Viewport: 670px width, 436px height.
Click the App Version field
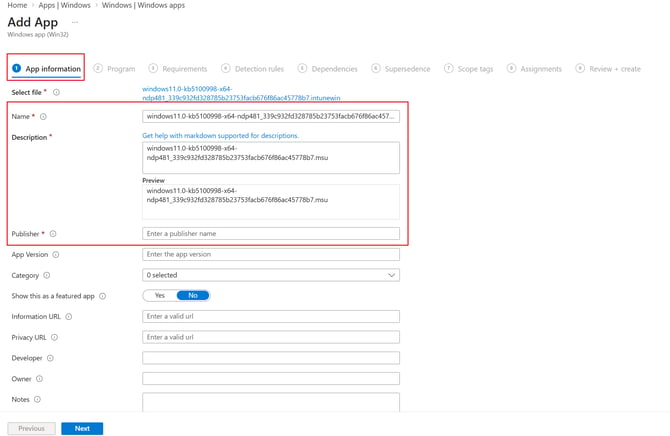click(x=271, y=254)
